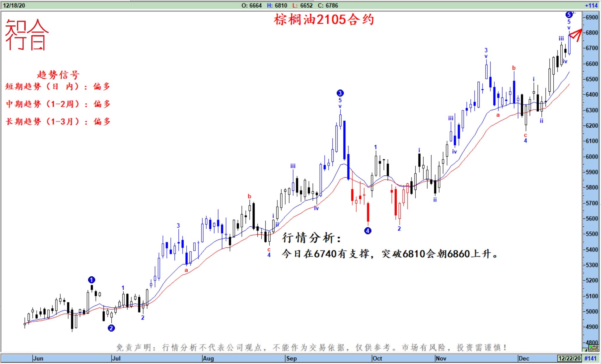Click the closing price C: 6786
The image size is (601, 364).
coord(328,6)
